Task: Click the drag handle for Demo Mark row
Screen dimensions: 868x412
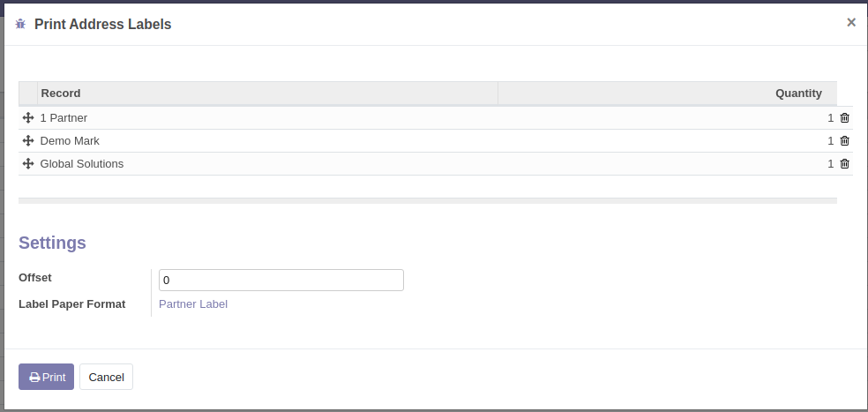Action: (28, 141)
